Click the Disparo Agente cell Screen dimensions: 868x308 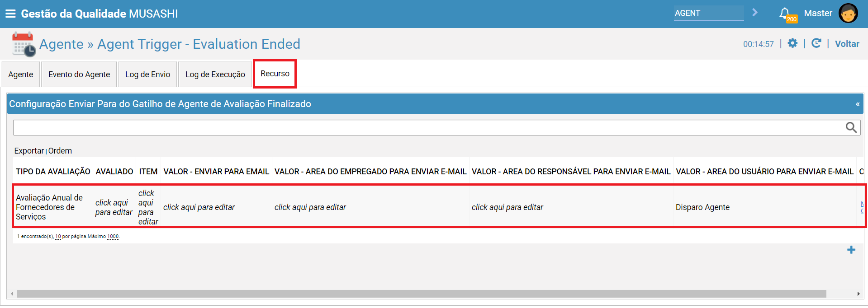click(x=702, y=207)
